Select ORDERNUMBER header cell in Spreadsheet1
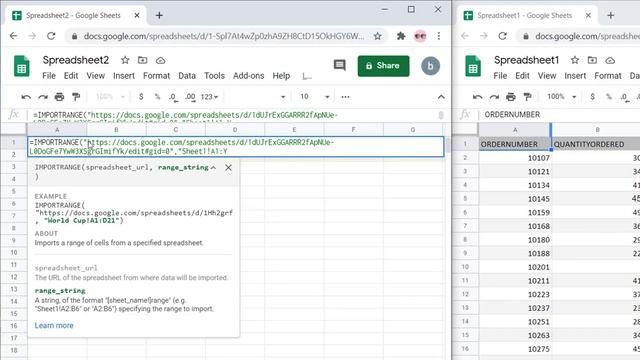 point(515,144)
